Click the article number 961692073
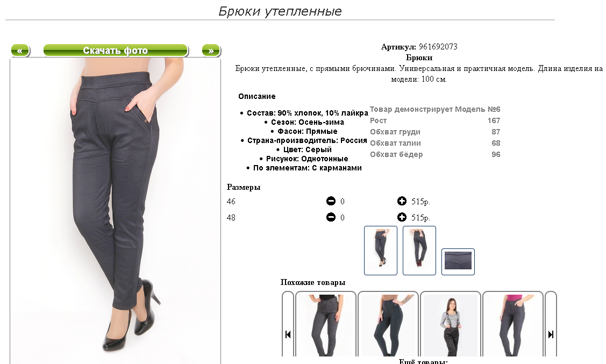 (x=438, y=47)
